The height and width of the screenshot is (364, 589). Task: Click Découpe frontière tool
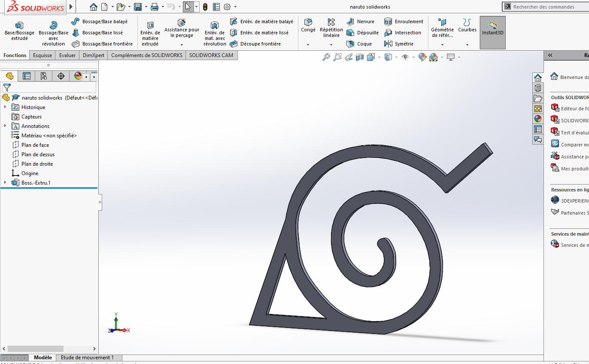point(255,44)
